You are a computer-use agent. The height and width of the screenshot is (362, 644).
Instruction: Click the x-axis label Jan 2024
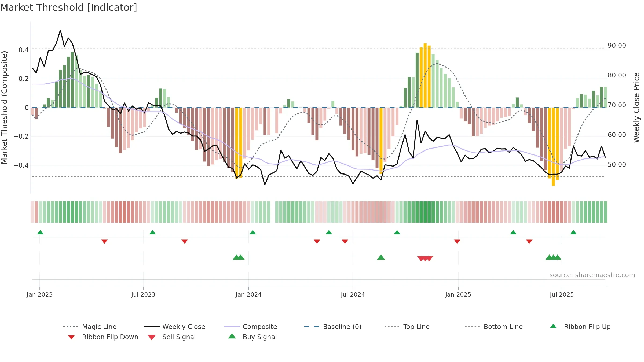tap(249, 294)
